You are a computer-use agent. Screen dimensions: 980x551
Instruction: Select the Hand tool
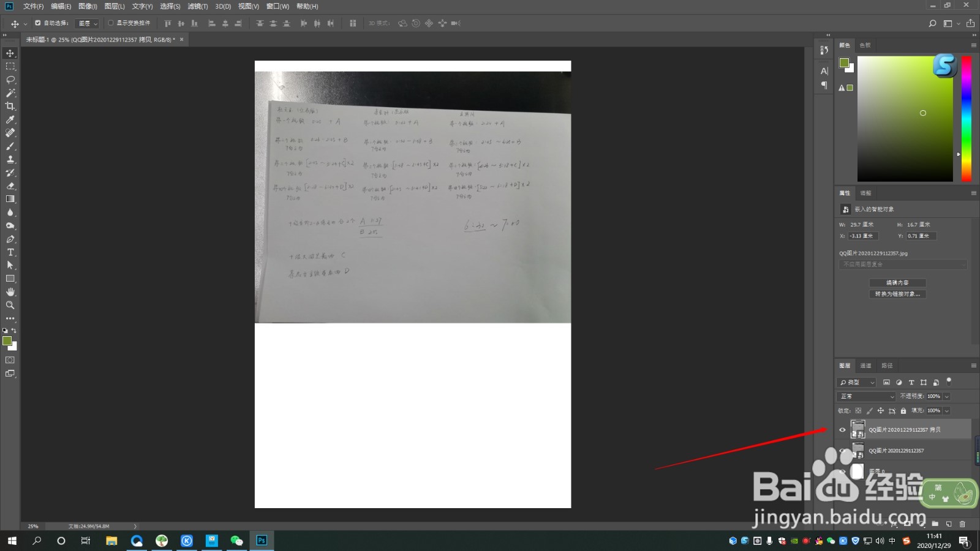[x=10, y=292]
